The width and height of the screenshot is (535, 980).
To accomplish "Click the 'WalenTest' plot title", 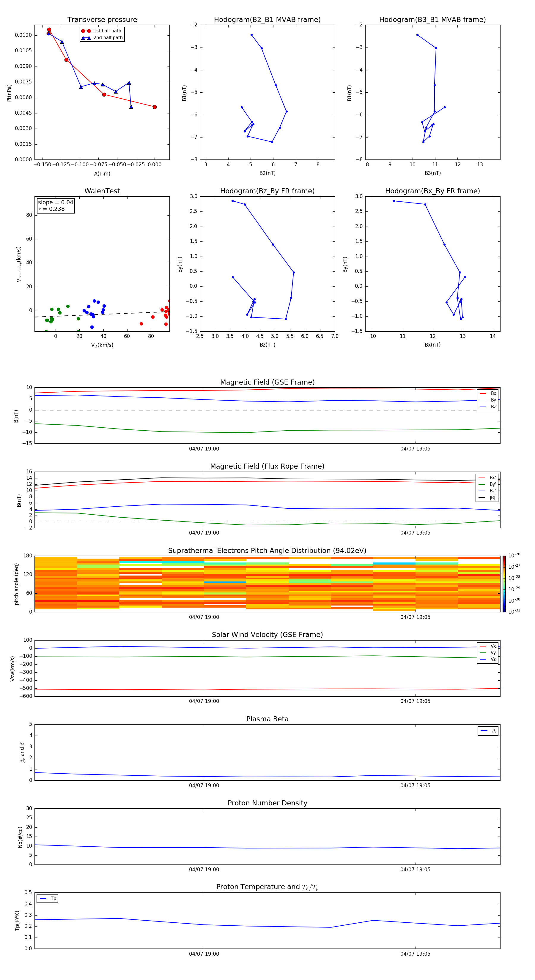I will 102,191.
